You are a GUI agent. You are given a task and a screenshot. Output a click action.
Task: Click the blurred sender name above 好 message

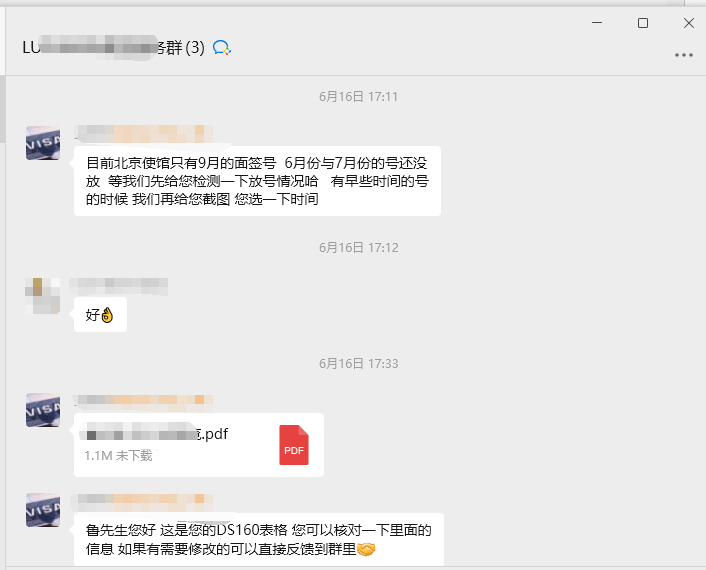point(119,286)
